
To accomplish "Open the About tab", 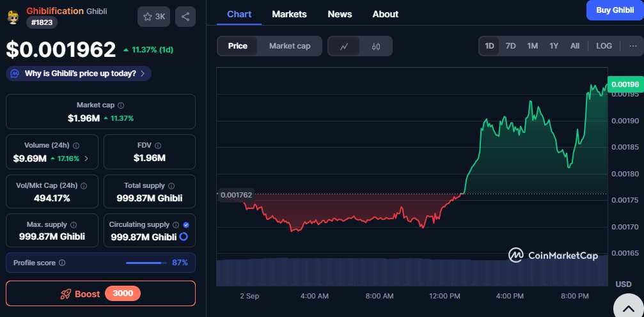I will [385, 14].
